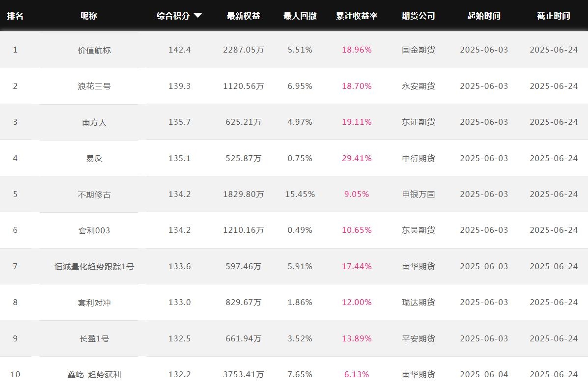Sort by the 累计收益率 column header

click(x=357, y=16)
